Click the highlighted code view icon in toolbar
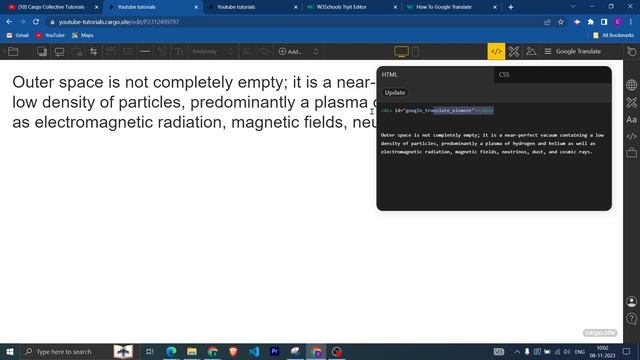Image resolution: width=640 pixels, height=360 pixels. [496, 51]
